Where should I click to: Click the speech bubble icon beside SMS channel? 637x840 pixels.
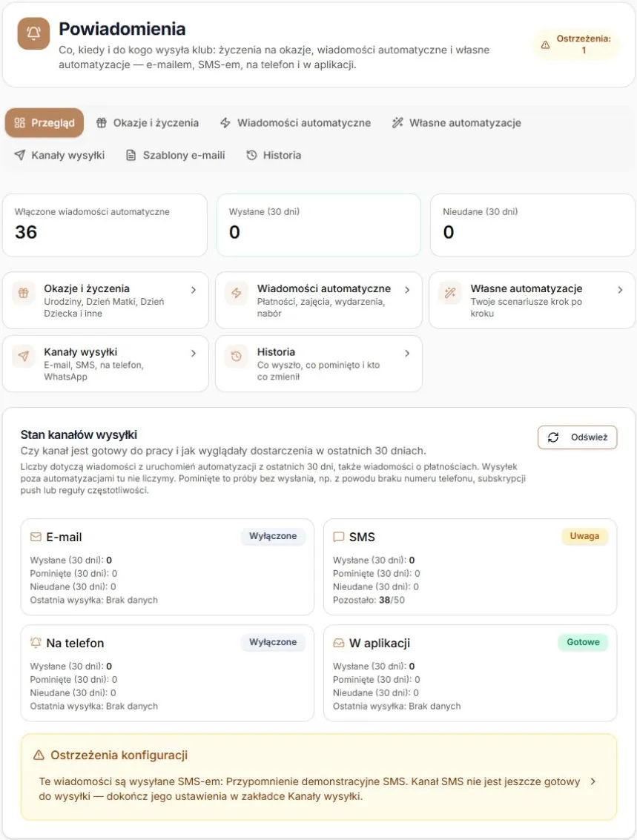coord(339,537)
